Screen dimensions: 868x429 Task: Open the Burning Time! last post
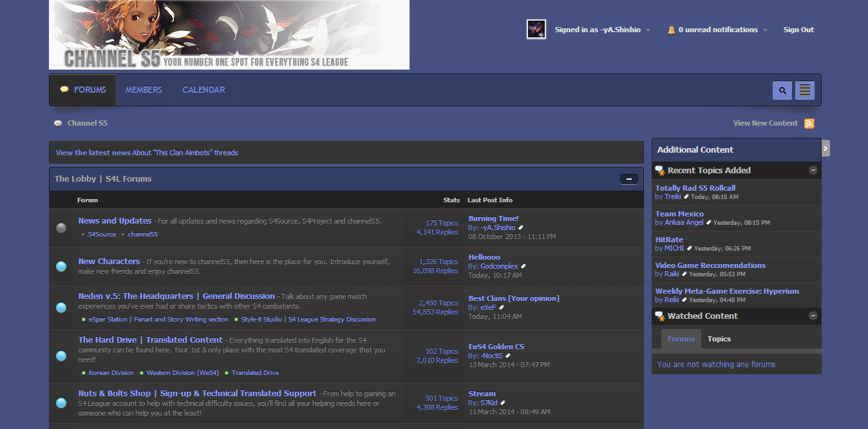(x=493, y=218)
